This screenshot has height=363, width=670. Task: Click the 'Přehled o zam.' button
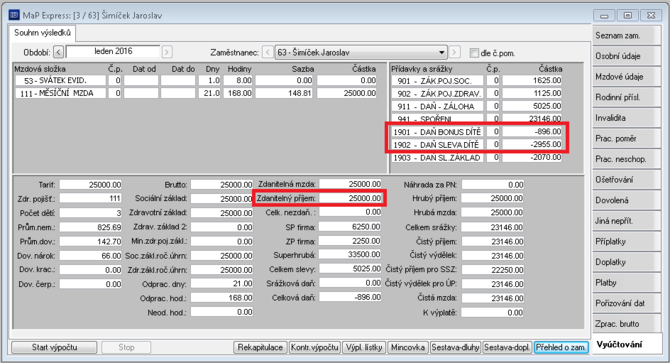click(561, 347)
